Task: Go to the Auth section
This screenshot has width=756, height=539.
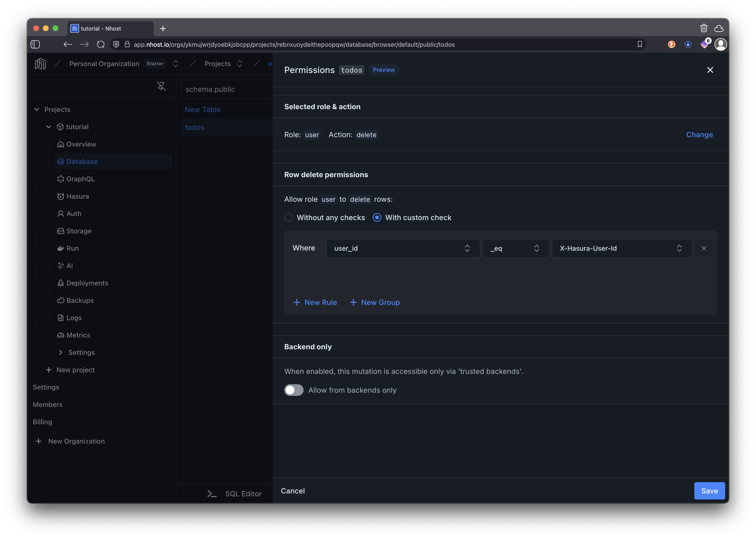Action: pyautogui.click(x=73, y=213)
